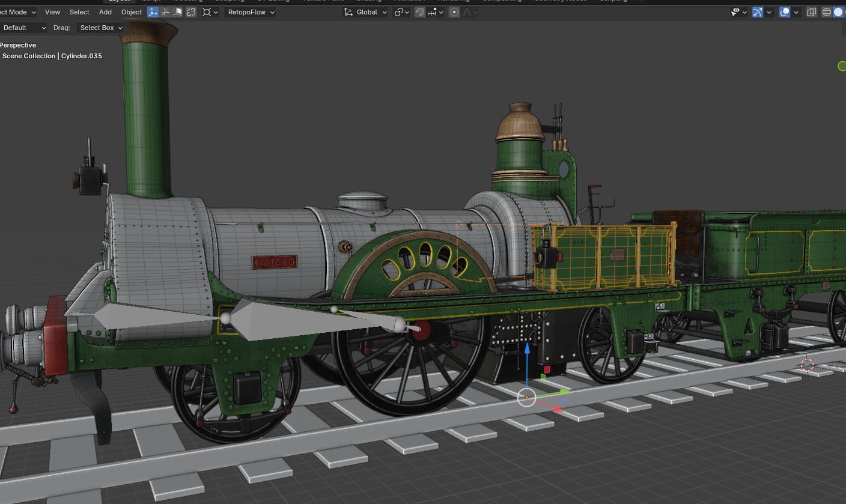Toggle the viewport overlays icon

click(x=785, y=12)
